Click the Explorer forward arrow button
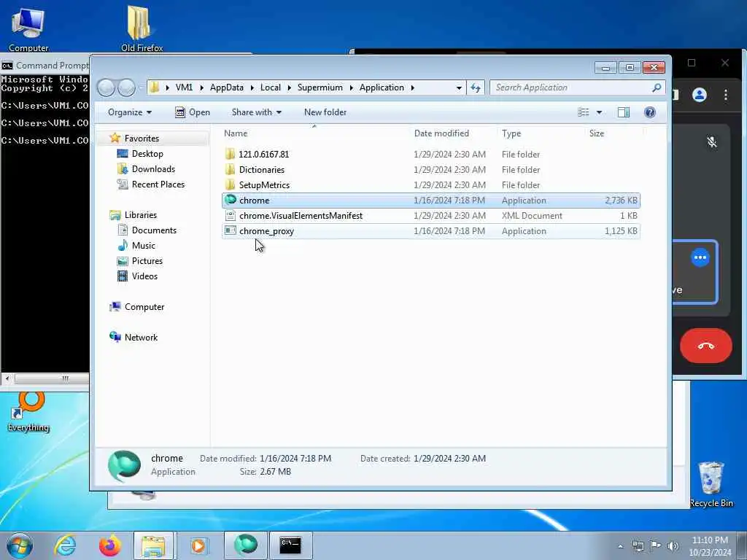The width and height of the screenshot is (747, 560). click(x=126, y=87)
